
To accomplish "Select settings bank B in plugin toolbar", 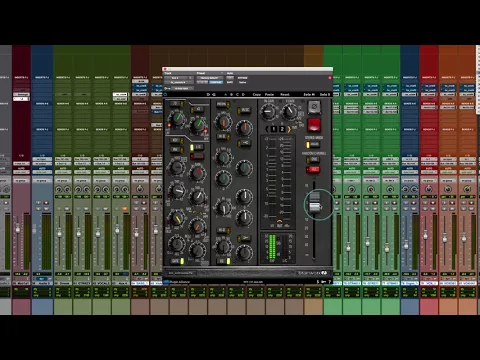I will (x=231, y=95).
